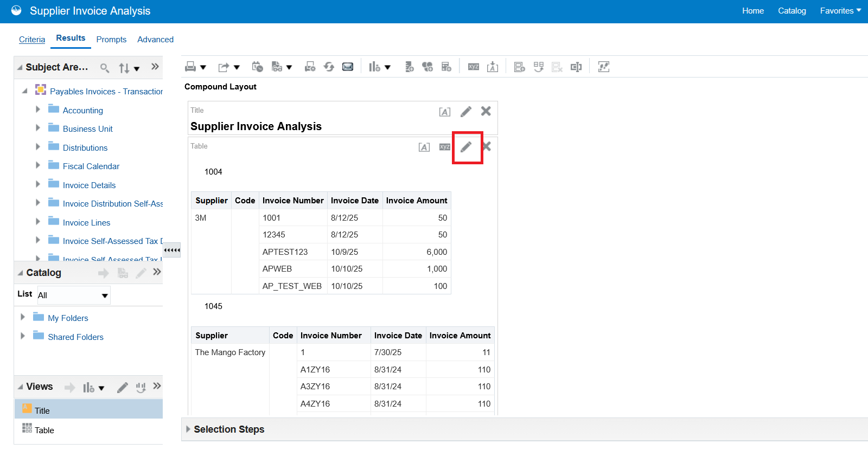Click the envelope icon in the toolbar
The height and width of the screenshot is (450, 868).
(x=348, y=67)
